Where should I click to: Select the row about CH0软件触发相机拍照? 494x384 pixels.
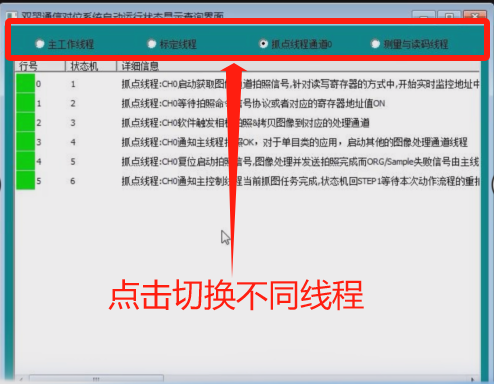pos(247,123)
